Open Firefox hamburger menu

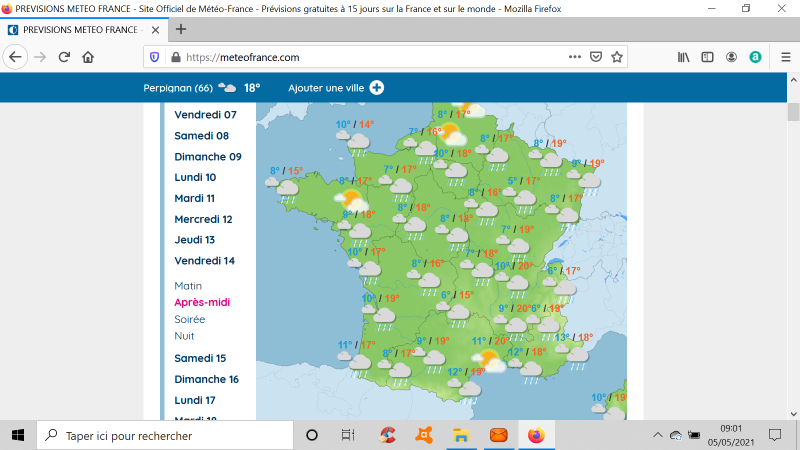[786, 57]
